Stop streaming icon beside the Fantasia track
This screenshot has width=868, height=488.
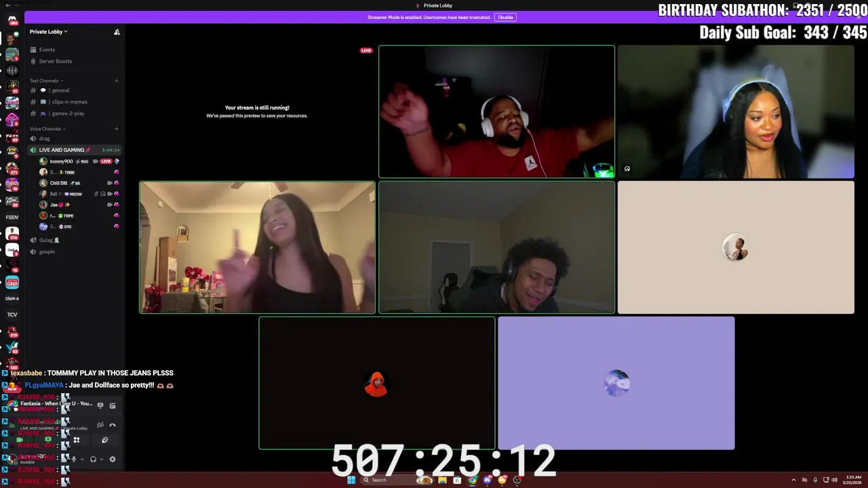coord(100,405)
